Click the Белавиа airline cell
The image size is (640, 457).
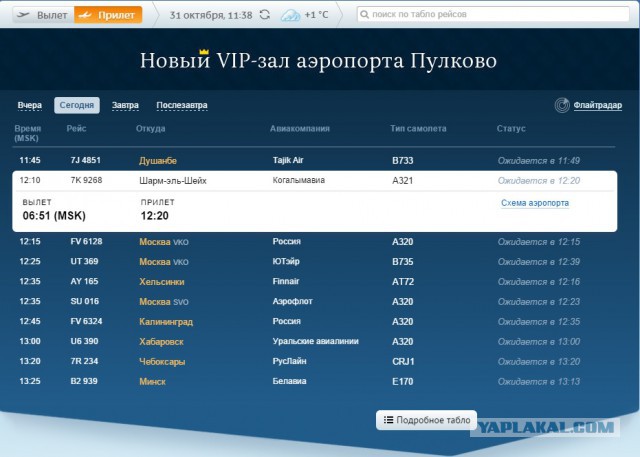(x=289, y=382)
